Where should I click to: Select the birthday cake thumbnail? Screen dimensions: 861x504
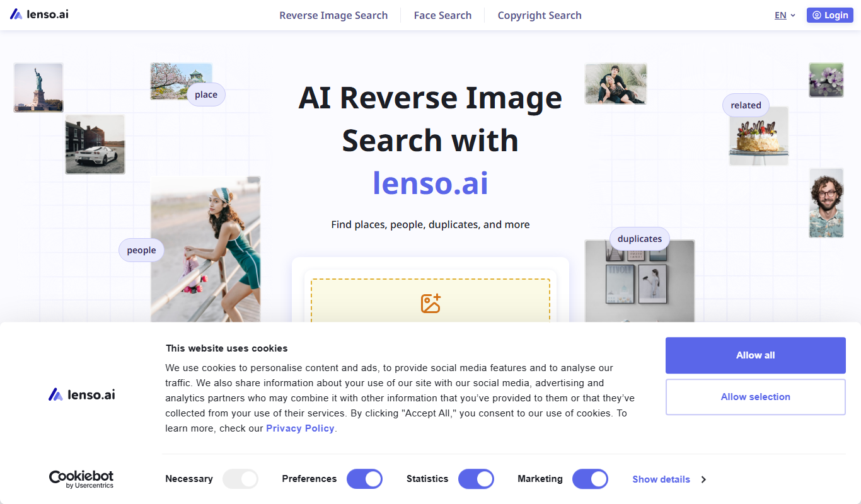tap(759, 136)
